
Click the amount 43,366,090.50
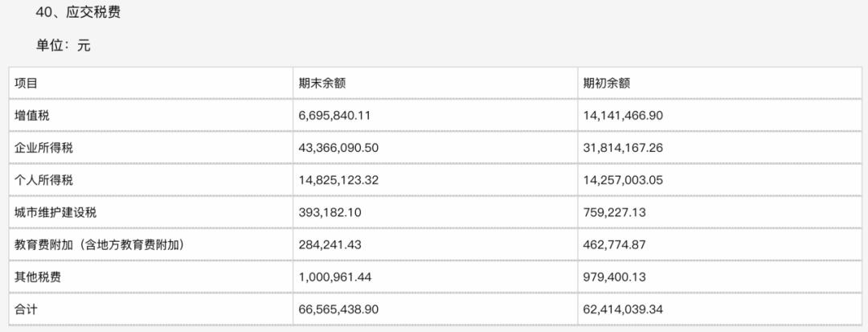click(x=338, y=148)
